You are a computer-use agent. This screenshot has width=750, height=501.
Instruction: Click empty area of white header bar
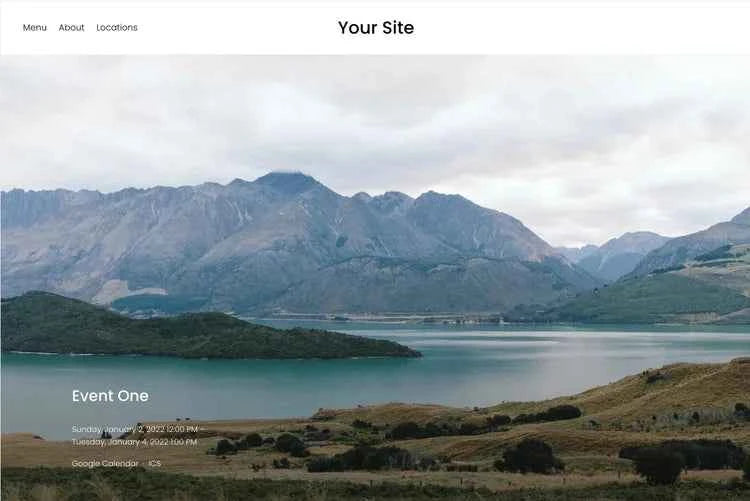coord(574,28)
